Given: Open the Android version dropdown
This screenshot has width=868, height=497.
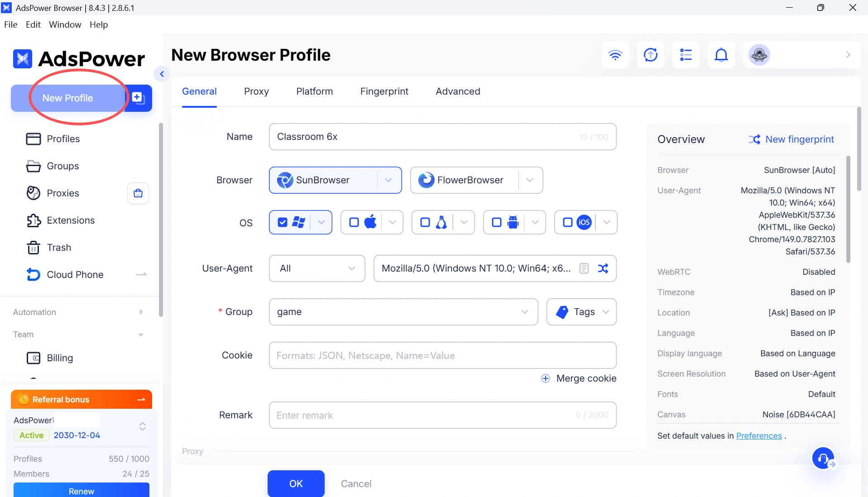Looking at the screenshot, I should click(x=535, y=222).
